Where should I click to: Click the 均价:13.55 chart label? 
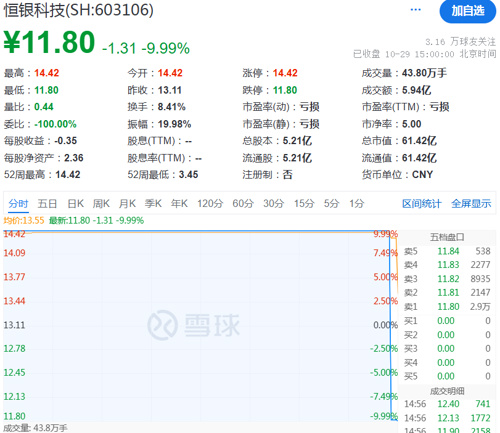pos(24,220)
